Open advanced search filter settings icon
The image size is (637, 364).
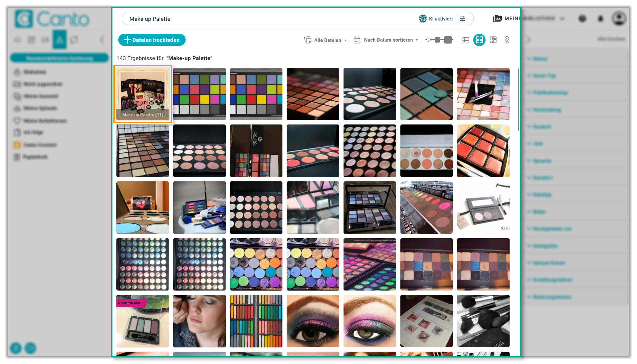click(463, 19)
